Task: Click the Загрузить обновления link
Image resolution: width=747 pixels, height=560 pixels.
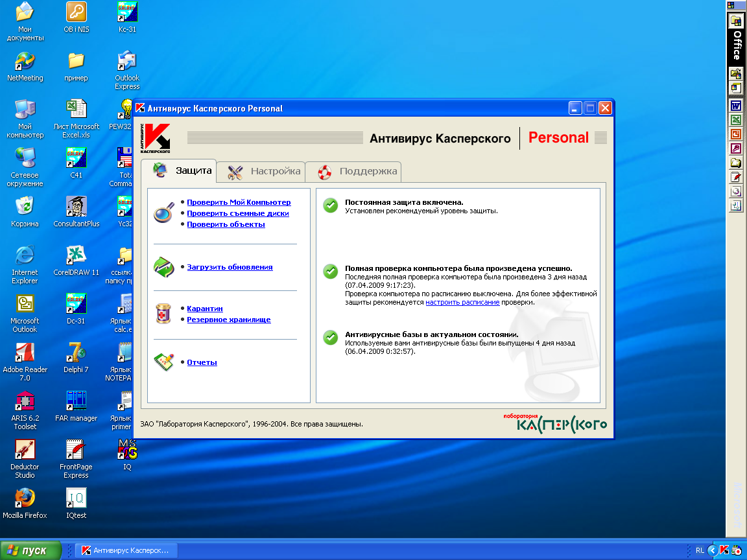Action: click(230, 267)
